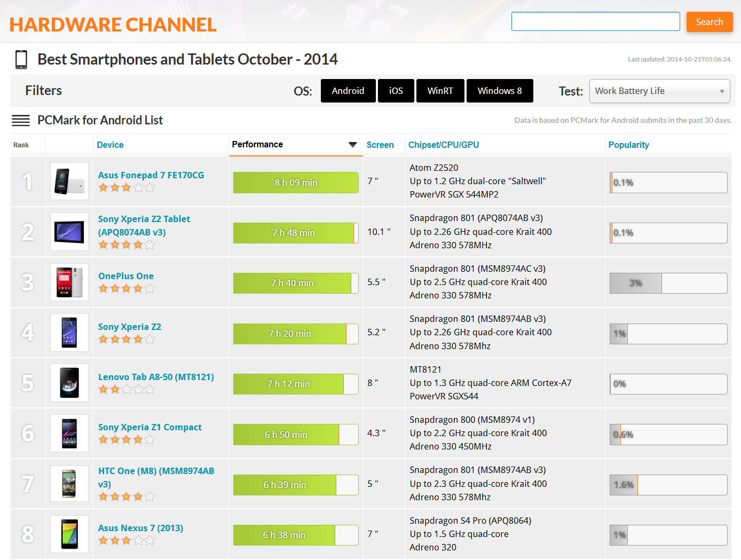Click inside the search text field
Image resolution: width=741 pixels, height=560 pixels.
click(x=595, y=22)
